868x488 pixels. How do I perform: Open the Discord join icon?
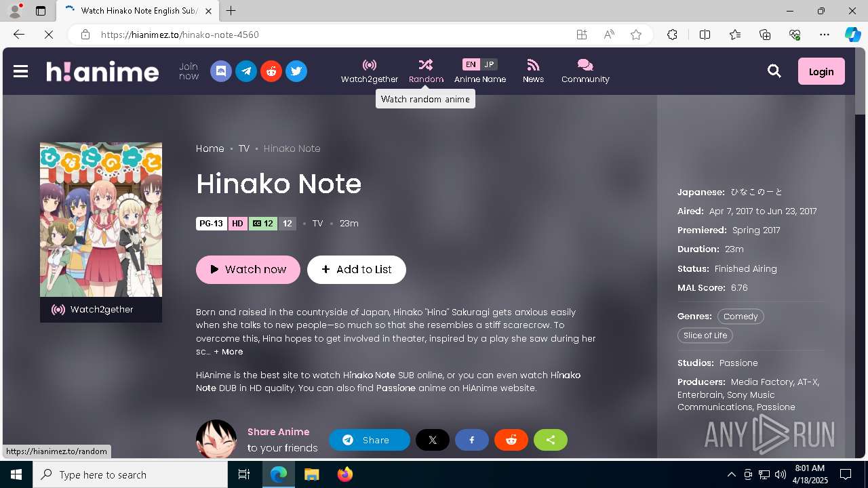pos(221,71)
